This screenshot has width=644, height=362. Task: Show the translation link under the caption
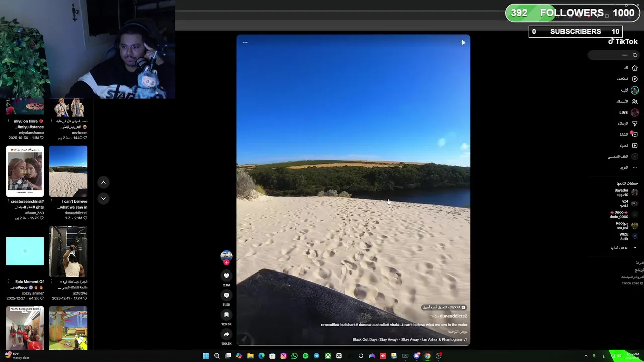458,332
